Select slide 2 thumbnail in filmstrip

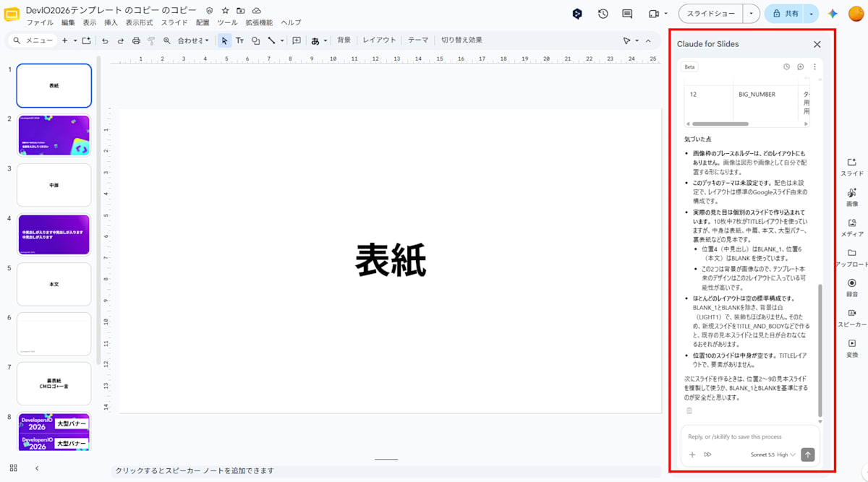(54, 135)
